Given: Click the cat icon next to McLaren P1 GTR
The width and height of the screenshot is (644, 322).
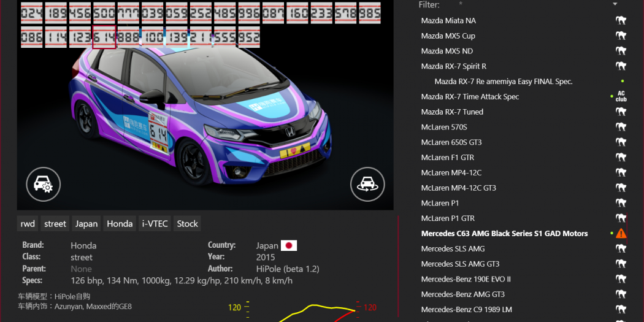Looking at the screenshot, I should point(621,218).
